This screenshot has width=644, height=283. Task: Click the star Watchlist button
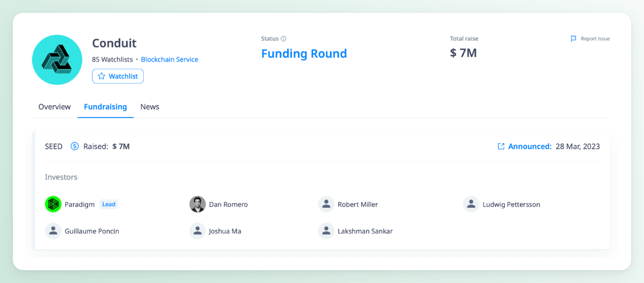pos(118,76)
